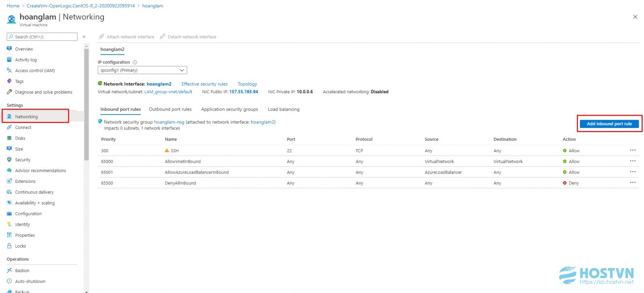Click Detach network interface
The image size is (644, 293).
click(x=188, y=37)
